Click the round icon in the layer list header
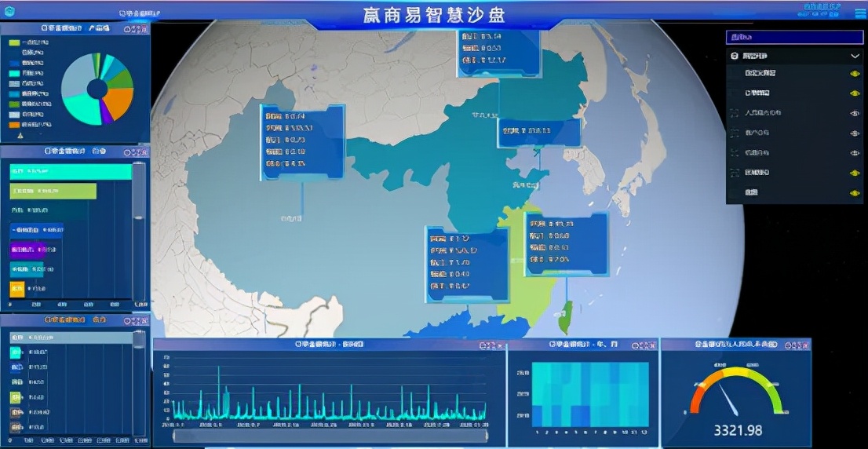This screenshot has width=868, height=449. coord(734,56)
